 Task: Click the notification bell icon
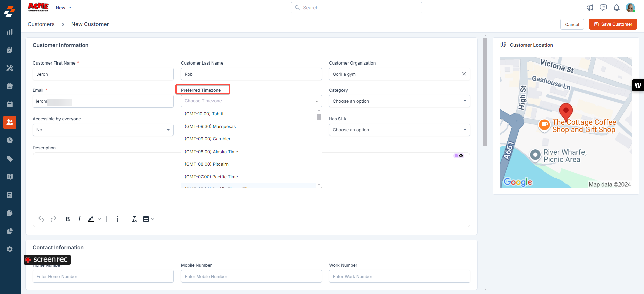616,8
